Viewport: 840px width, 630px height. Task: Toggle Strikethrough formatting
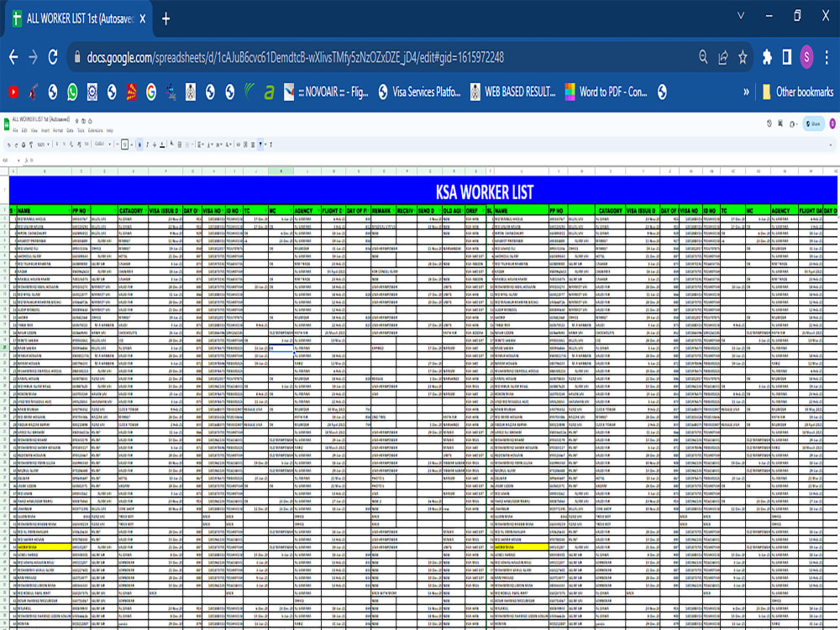[155, 144]
